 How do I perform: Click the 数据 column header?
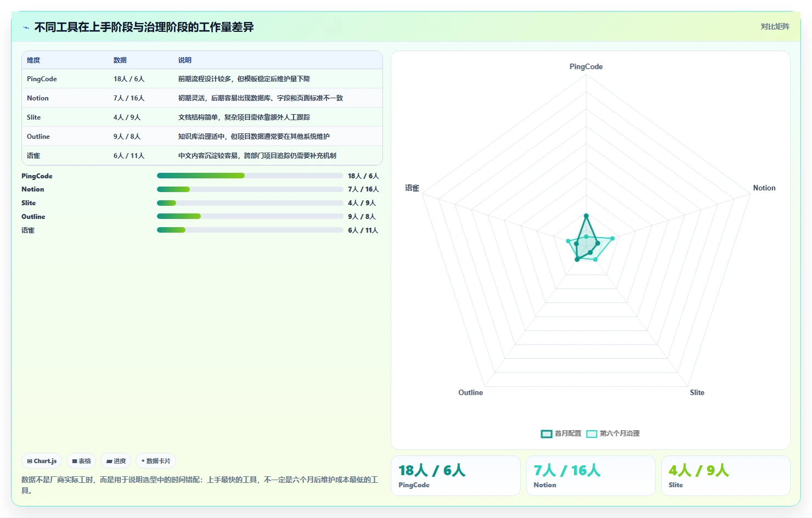[x=120, y=60]
